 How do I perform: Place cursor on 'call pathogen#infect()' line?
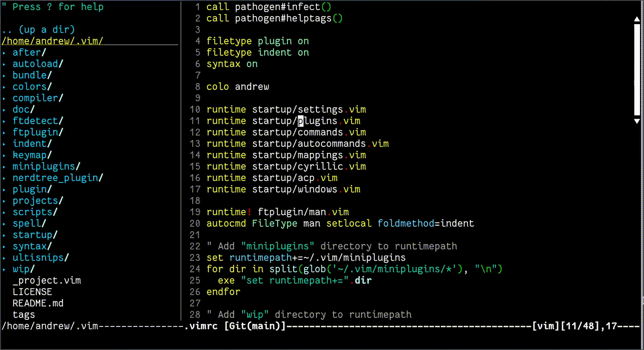click(x=269, y=7)
